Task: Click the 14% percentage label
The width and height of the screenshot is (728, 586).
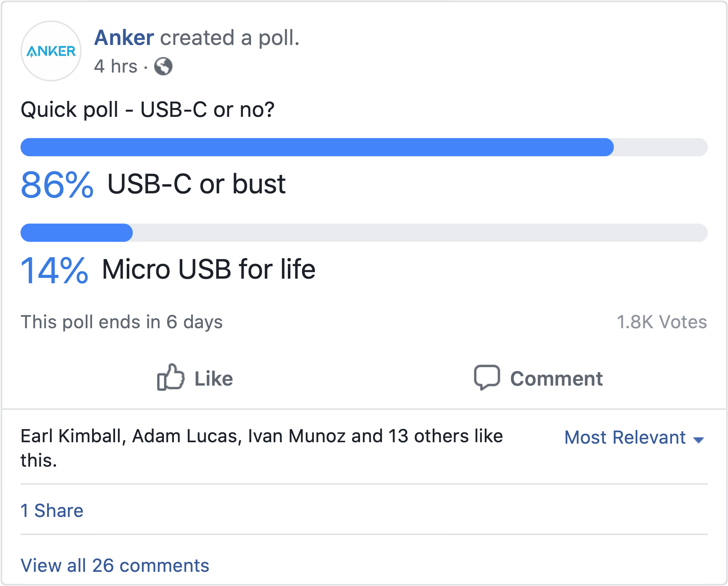Action: (x=55, y=270)
